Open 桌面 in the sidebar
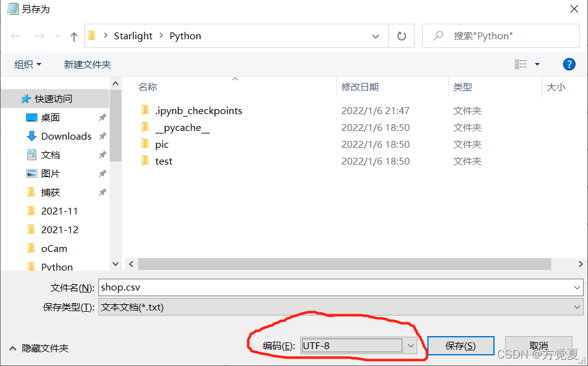588x366 pixels. coord(50,117)
